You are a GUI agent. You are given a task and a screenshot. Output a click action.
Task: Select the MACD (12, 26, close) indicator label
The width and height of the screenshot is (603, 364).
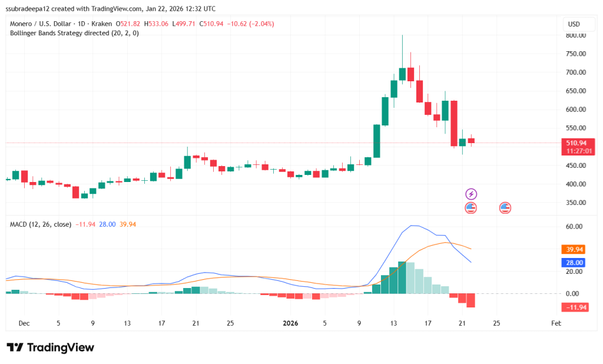(41, 224)
